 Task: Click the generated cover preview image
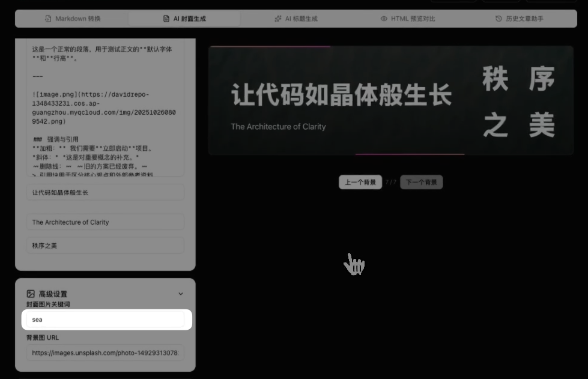[x=390, y=100]
